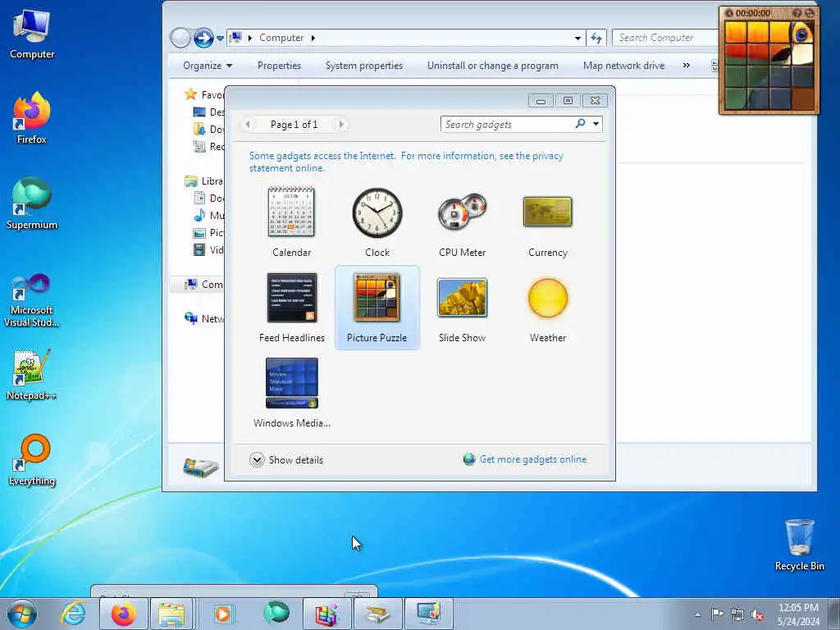Open Action Center flag tray icon
The width and height of the screenshot is (840, 630).
pos(717,614)
